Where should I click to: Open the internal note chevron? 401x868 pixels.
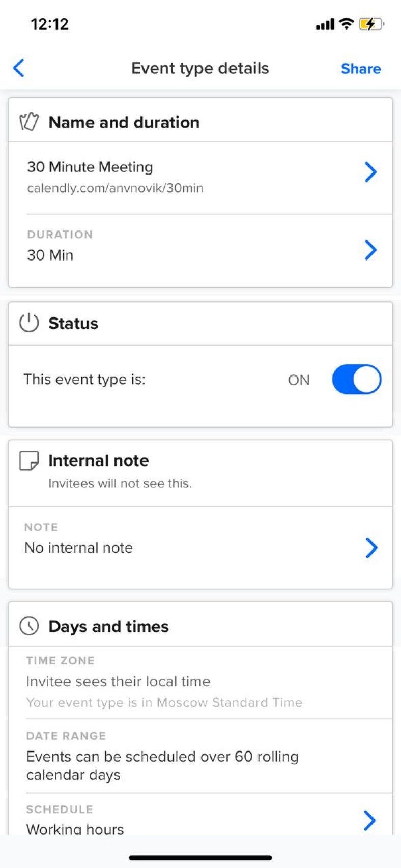coord(371,548)
